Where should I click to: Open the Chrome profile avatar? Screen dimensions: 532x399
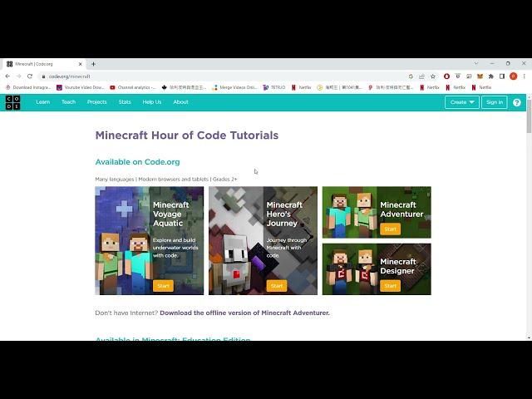coord(514,76)
